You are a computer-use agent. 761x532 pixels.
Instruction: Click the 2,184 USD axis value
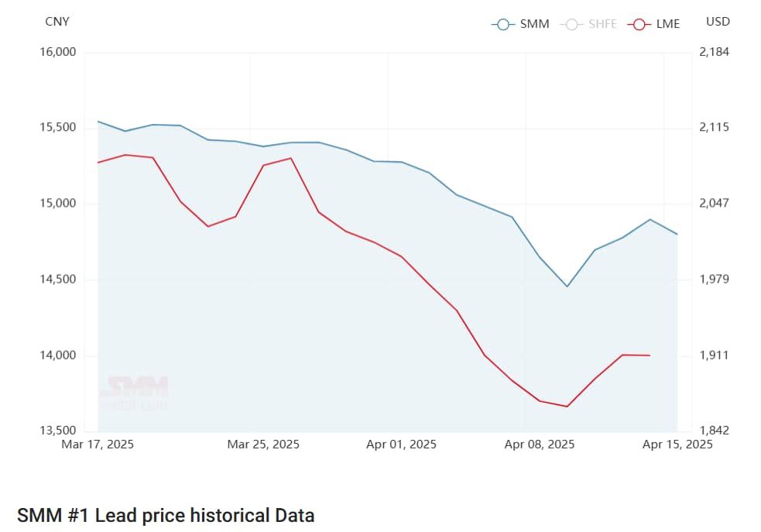tap(715, 52)
